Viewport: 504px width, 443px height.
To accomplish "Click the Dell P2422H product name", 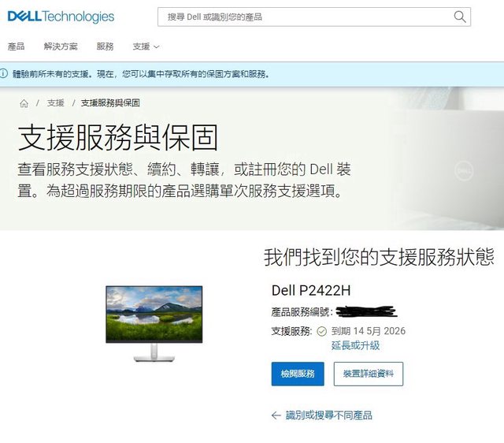I will point(311,292).
